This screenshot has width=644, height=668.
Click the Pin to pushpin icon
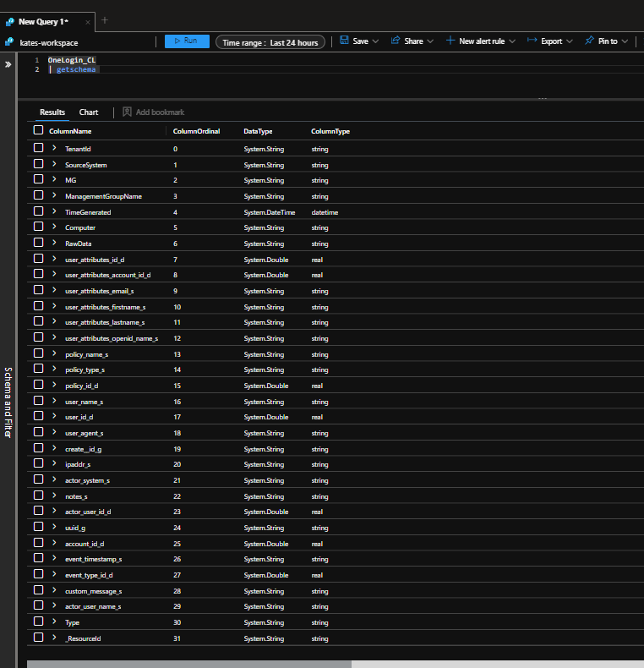(589, 41)
